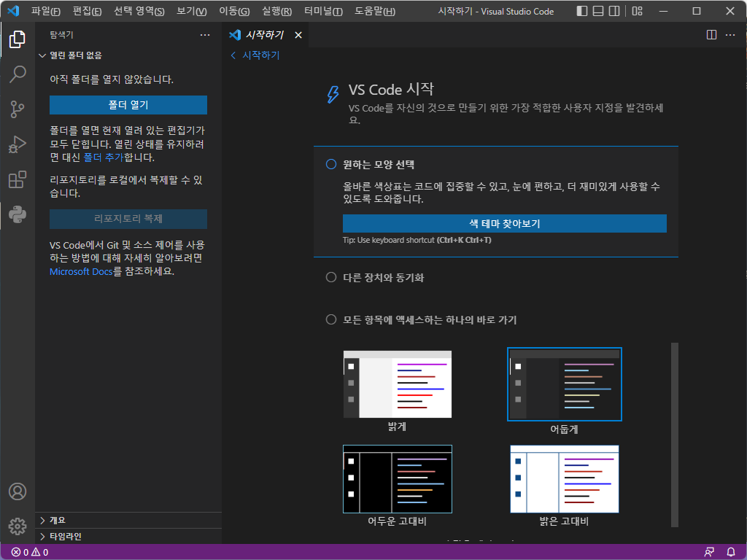Open the Microsoft Docs link
Viewport: 747px width, 560px height.
coord(81,271)
